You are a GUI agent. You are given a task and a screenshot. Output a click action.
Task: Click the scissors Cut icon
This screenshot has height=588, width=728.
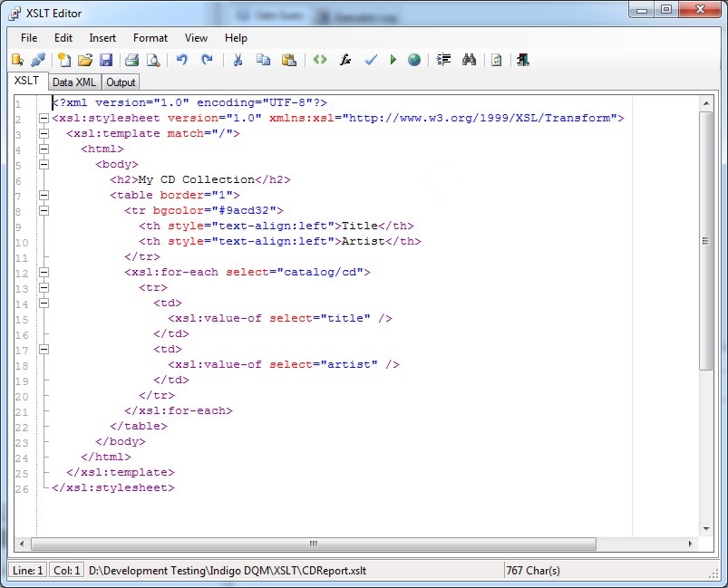(238, 60)
